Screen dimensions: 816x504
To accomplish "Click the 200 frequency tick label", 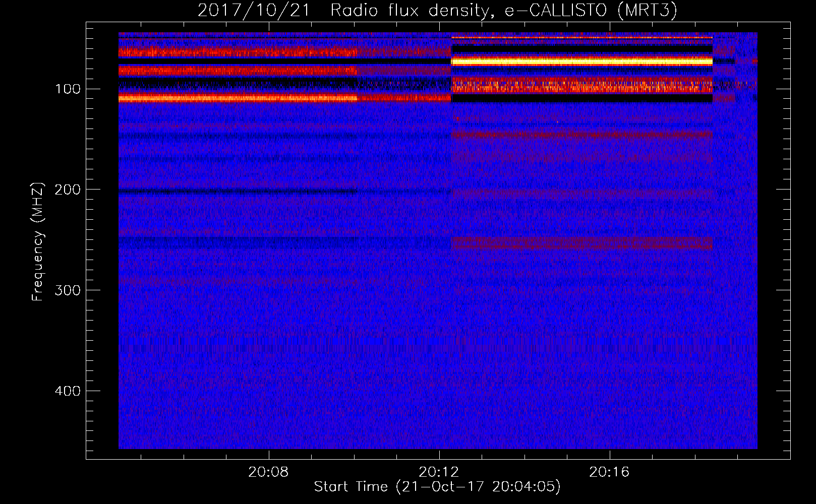I will click(68, 190).
